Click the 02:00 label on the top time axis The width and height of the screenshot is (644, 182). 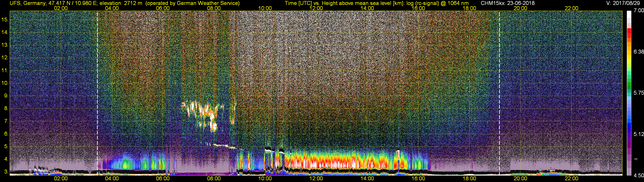(x=61, y=8)
